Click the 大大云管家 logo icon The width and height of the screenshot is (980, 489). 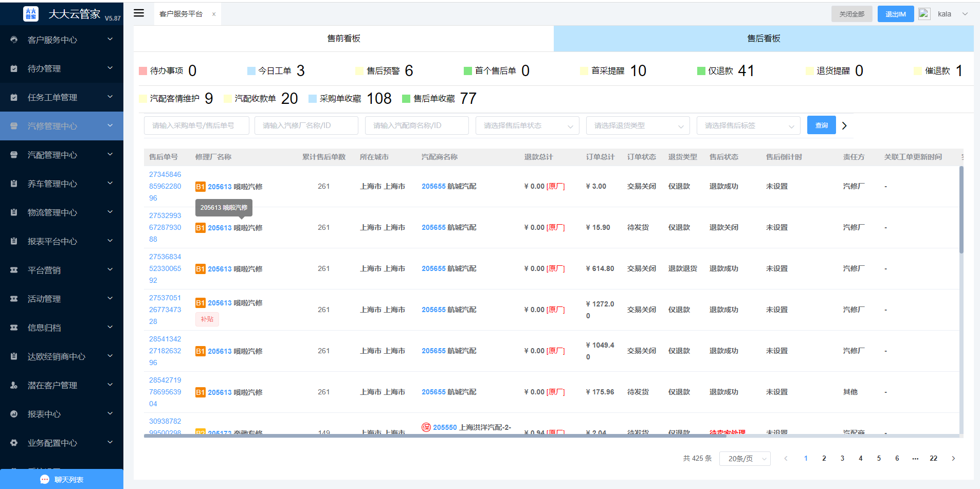[31, 13]
